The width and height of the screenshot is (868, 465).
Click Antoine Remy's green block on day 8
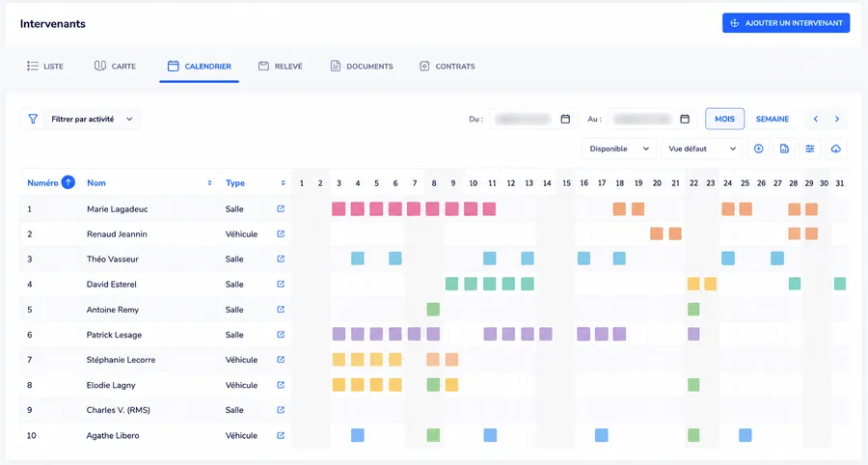pos(433,309)
